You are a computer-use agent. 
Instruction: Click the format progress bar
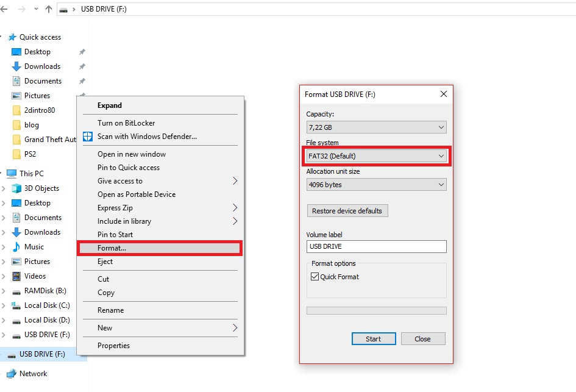coord(377,310)
